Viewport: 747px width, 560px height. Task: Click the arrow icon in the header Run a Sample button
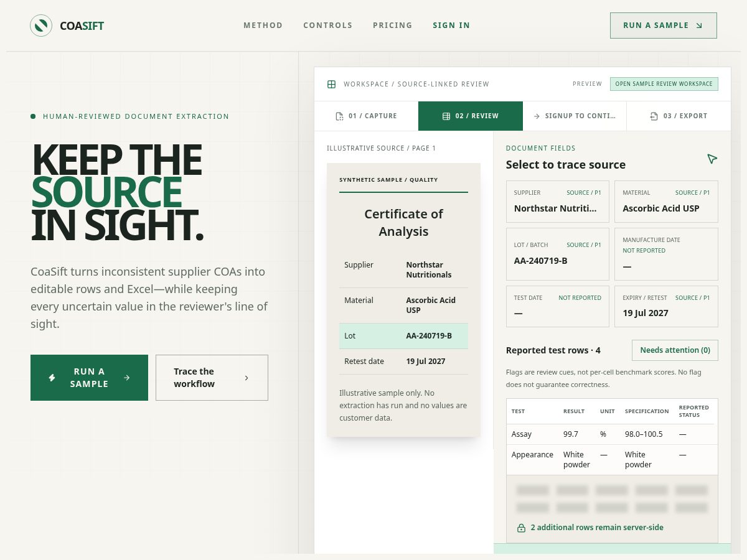tap(699, 26)
